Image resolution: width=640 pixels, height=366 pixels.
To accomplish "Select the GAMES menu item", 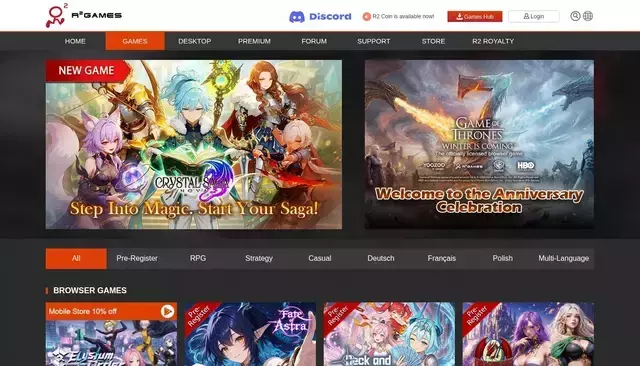I will tap(135, 41).
